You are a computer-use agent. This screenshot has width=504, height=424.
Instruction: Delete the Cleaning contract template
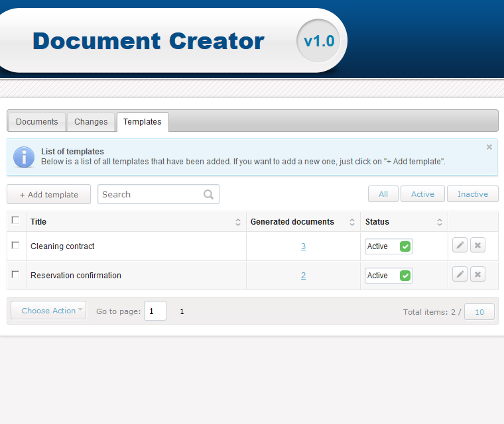click(x=477, y=245)
